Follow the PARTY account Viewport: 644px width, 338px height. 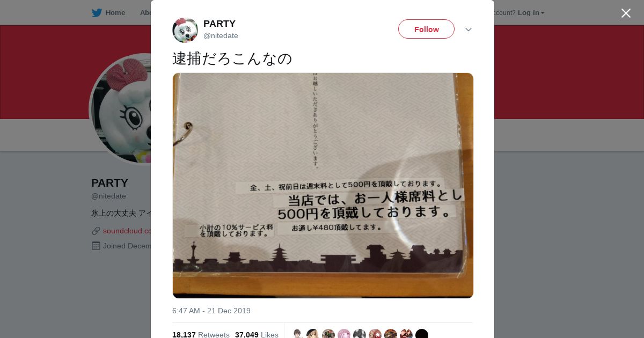coord(426,29)
